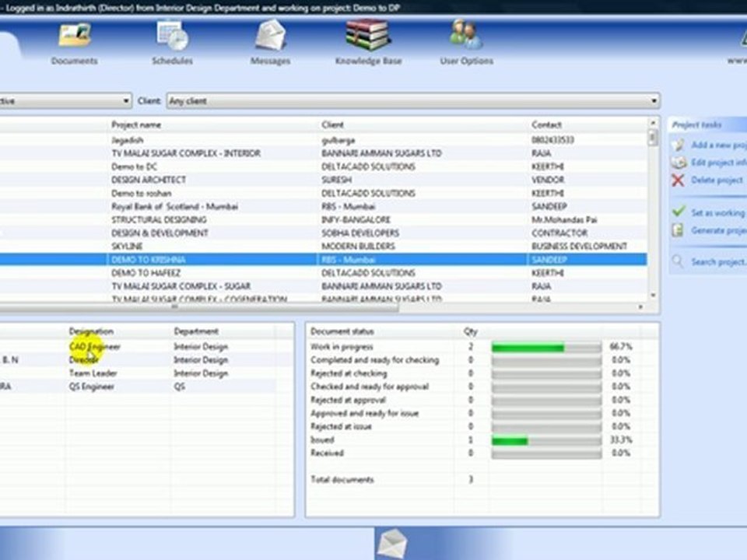Click the SOBHA DEVELOPERS client cell

click(360, 233)
